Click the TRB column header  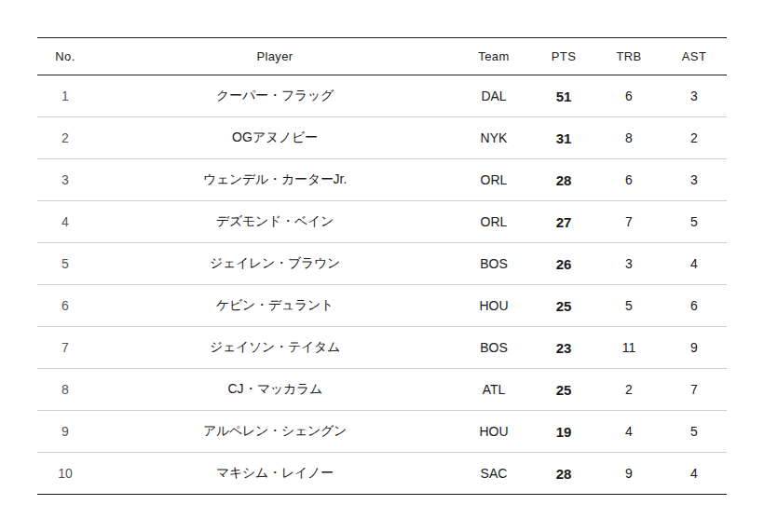pos(629,56)
